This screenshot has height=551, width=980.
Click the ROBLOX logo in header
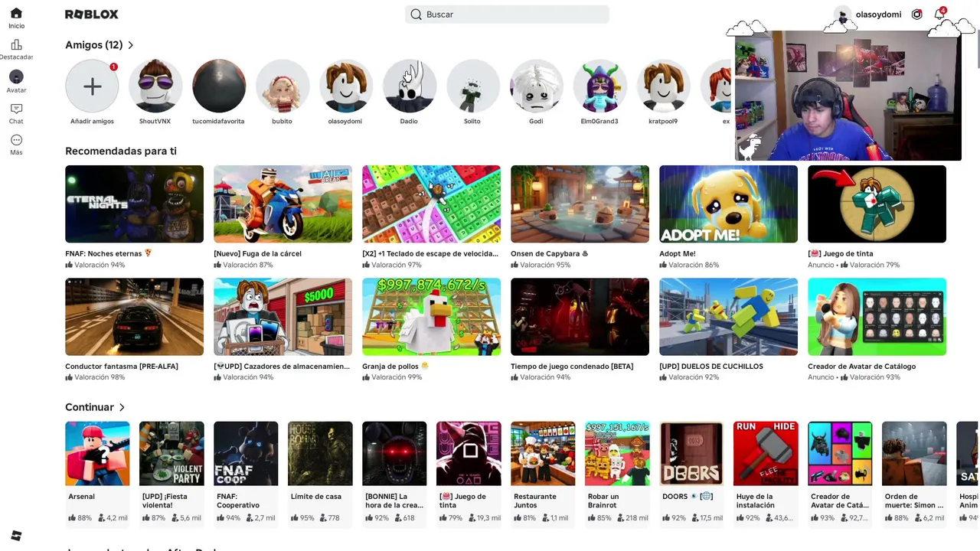92,15
